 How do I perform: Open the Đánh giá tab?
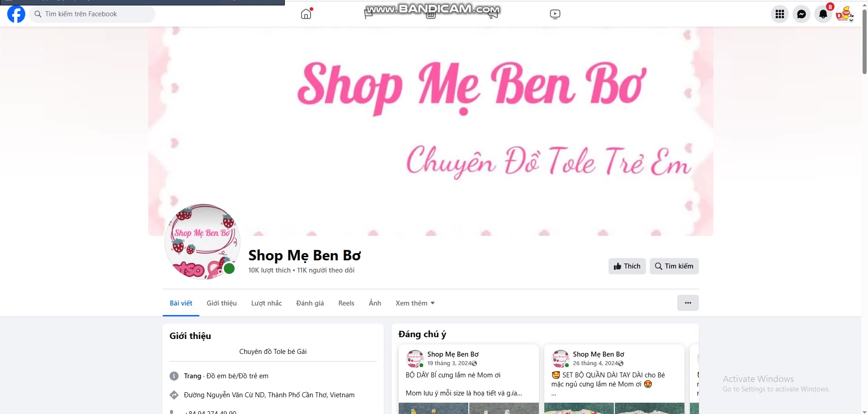[x=310, y=303]
